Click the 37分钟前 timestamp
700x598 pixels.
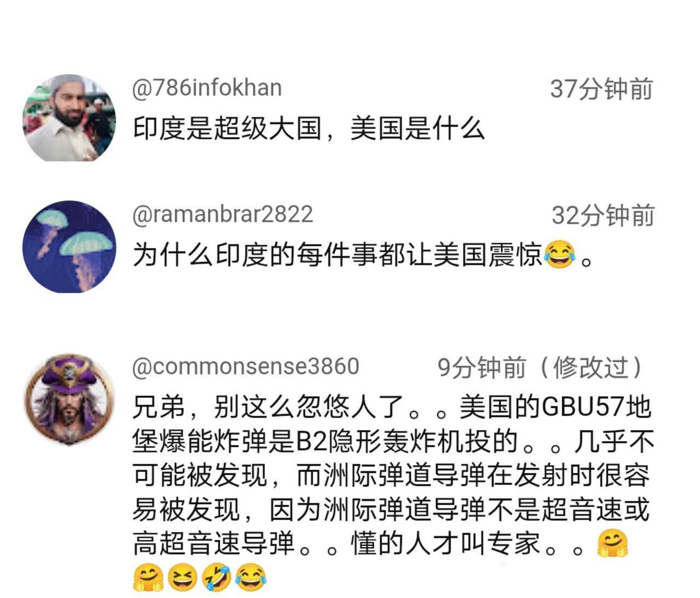601,89
